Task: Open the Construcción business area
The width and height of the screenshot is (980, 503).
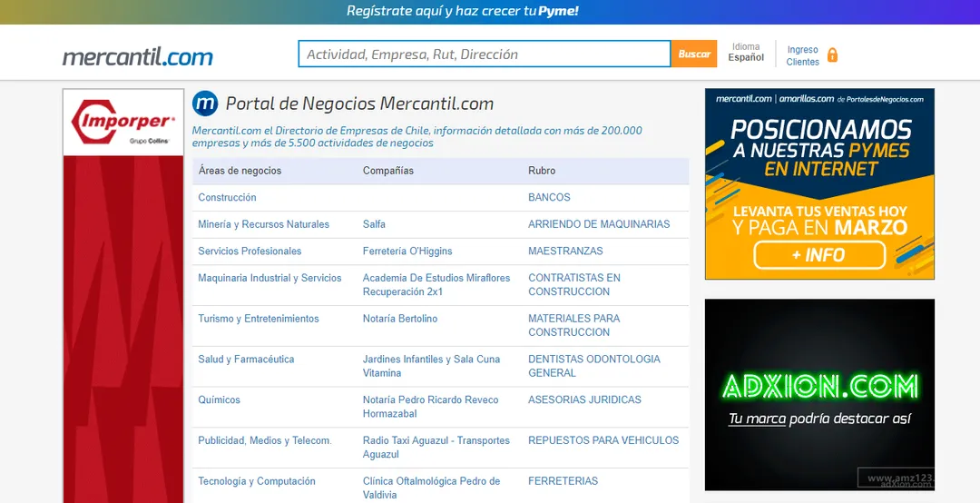Action: [x=227, y=197]
